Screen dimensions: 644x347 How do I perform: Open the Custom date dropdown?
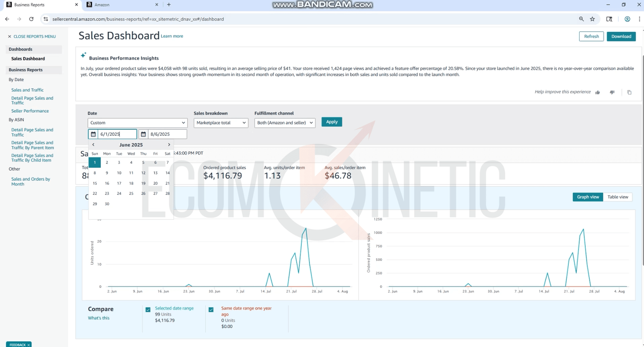[137, 123]
